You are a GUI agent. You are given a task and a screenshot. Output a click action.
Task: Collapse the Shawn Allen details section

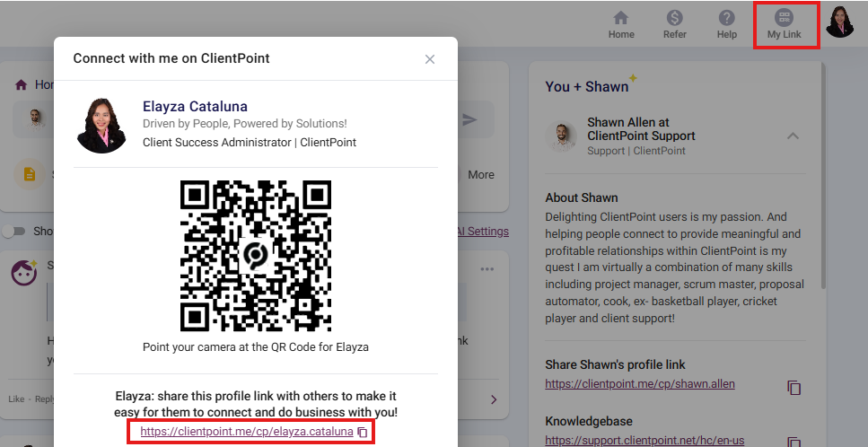tap(793, 136)
